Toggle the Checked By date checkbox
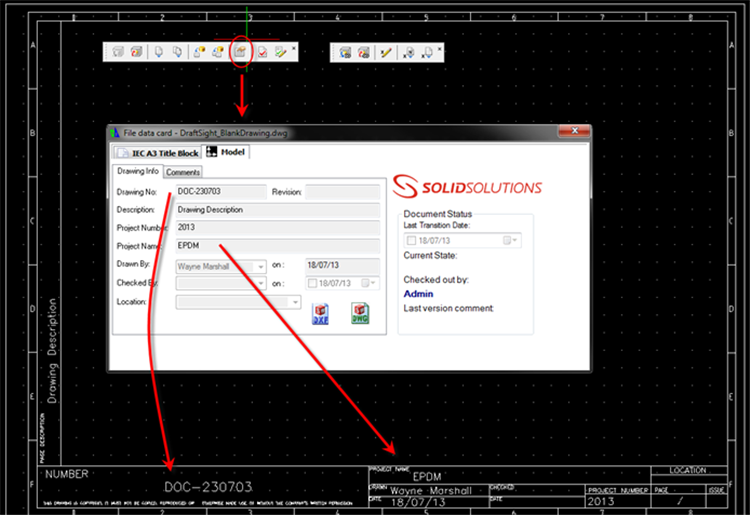This screenshot has height=515, width=750. [x=312, y=284]
